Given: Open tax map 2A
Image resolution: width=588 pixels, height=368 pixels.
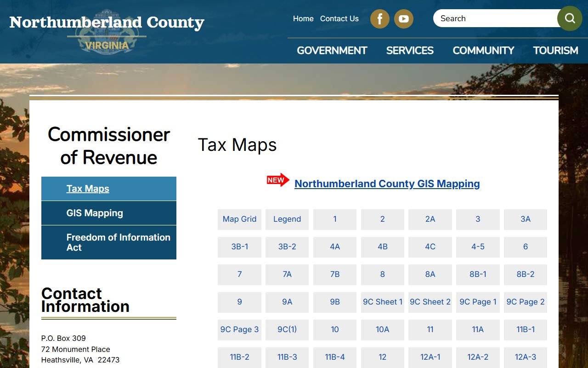Looking at the screenshot, I should click(430, 219).
